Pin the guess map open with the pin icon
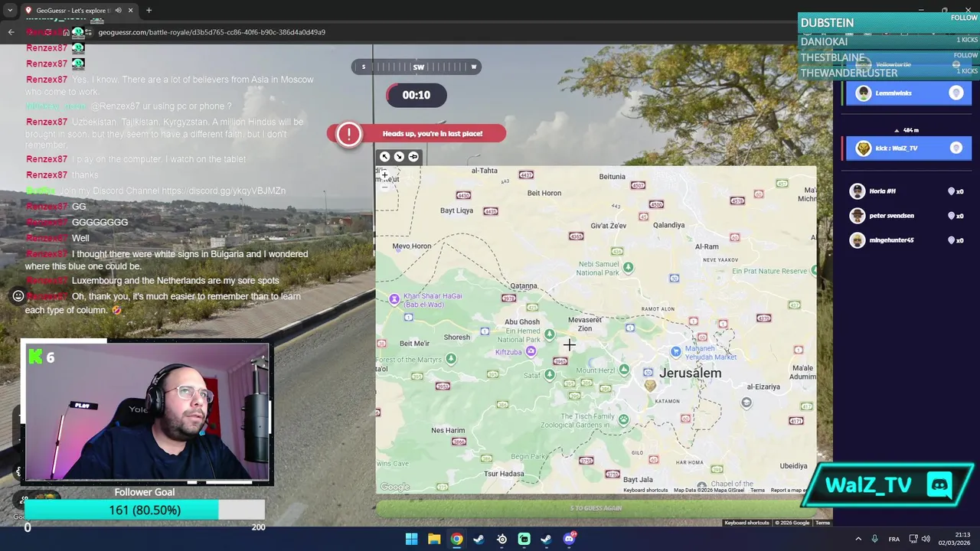The width and height of the screenshot is (980, 551). tap(413, 157)
